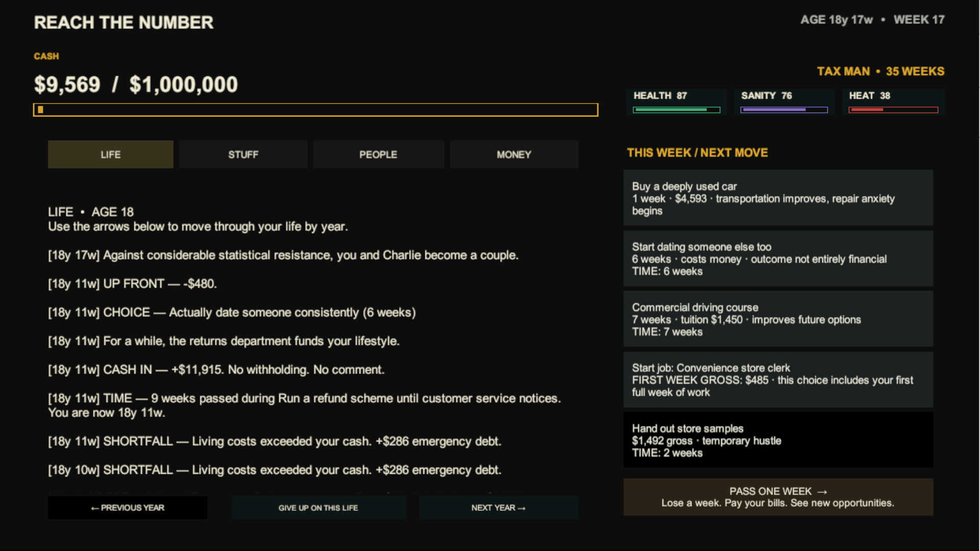This screenshot has width=980, height=551.
Task: Switch to the MONEY tab
Action: (514, 154)
